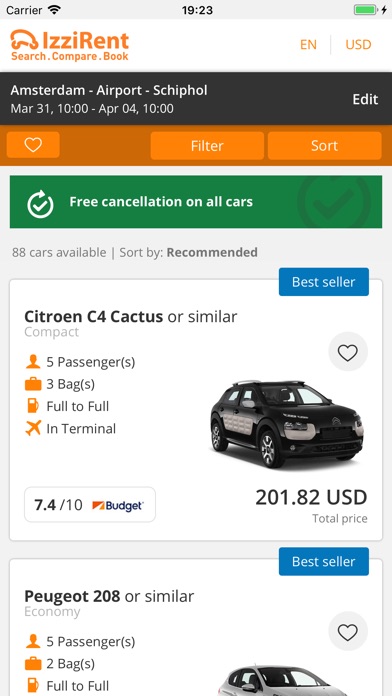The height and width of the screenshot is (696, 392).
Task: Tap the first Best seller badge
Action: [324, 282]
